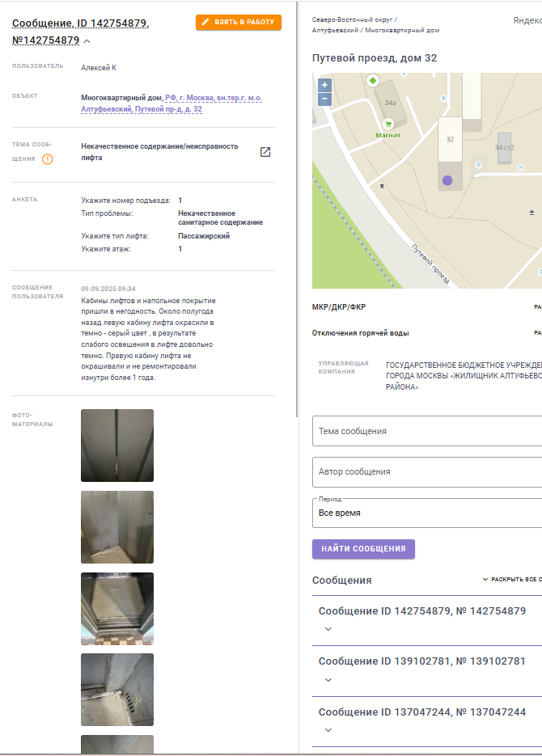Screen dimensions: 542x756
Task: Expand message ID 139102781 in the list
Action: 328,680
